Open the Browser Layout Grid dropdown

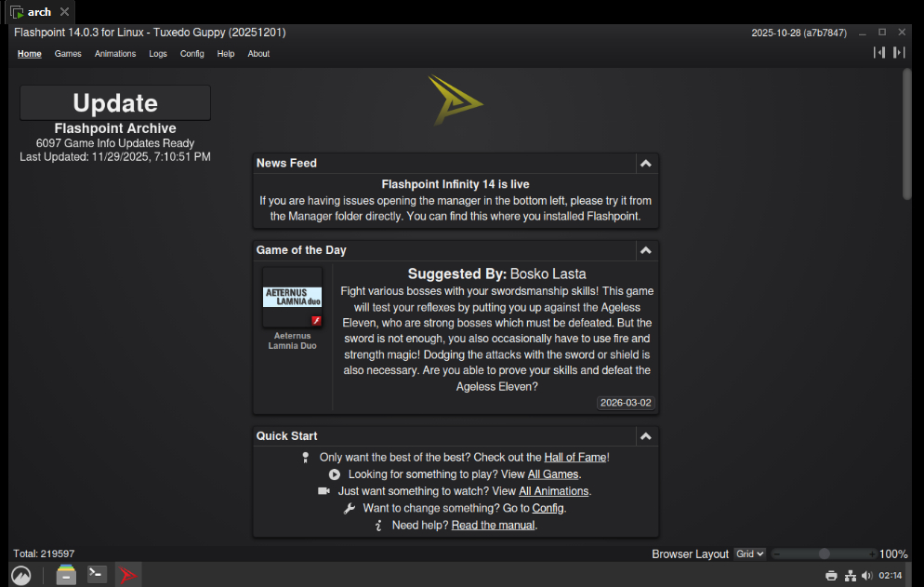[749, 554]
